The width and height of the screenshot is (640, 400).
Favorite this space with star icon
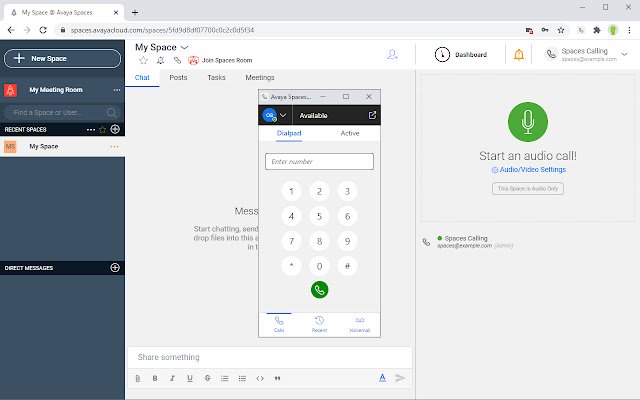pyautogui.click(x=143, y=60)
